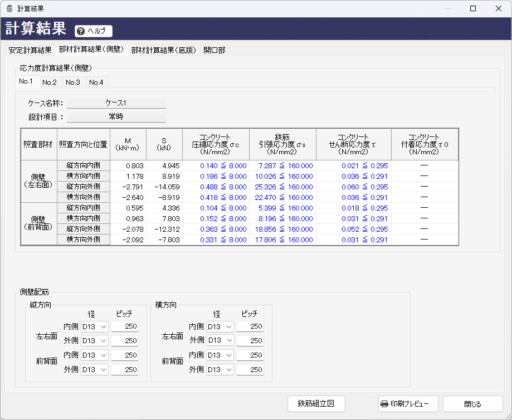Viewport: 512px width, 420px height.
Task: Switch to the 安定計算結果 tab
Action: pyautogui.click(x=30, y=50)
